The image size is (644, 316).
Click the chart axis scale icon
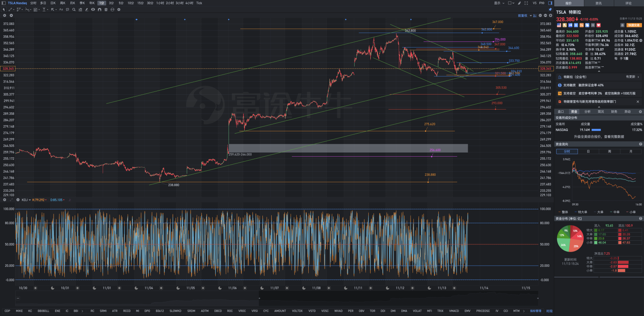(x=535, y=15)
